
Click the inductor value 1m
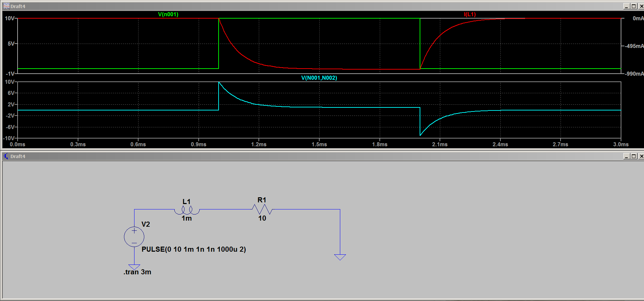coord(187,218)
